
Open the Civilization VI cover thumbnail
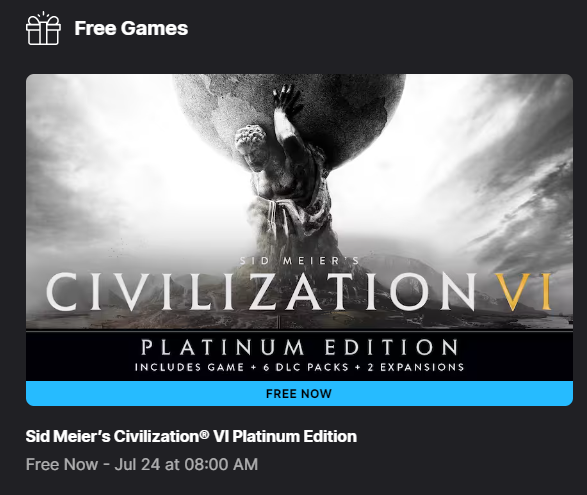point(299,227)
